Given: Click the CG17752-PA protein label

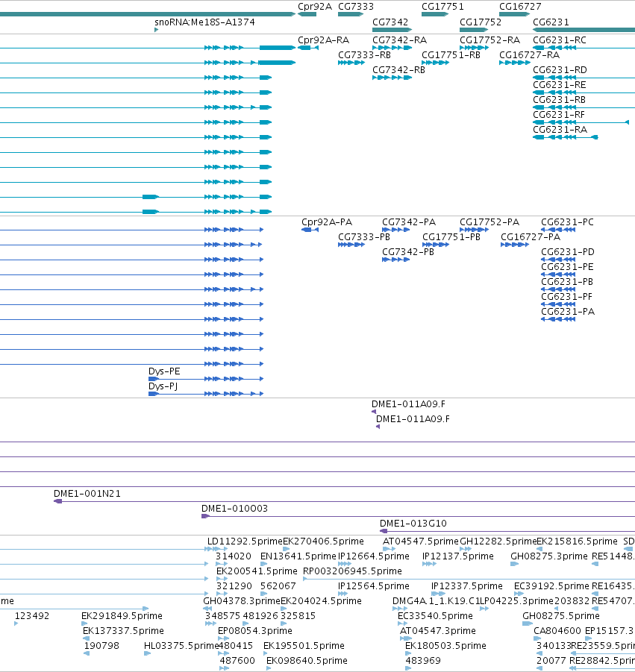Looking at the screenshot, I should pos(489,222).
